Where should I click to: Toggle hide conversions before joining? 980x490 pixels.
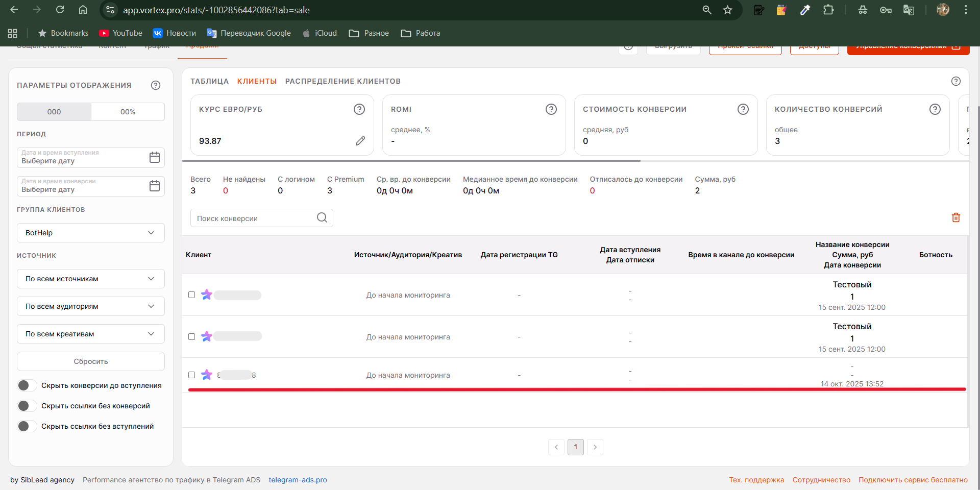(x=27, y=386)
